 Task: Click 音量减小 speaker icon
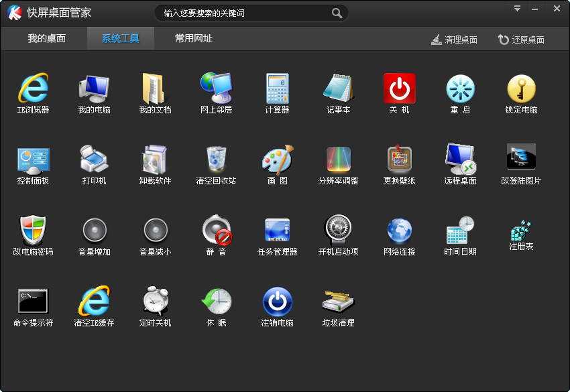pos(156,230)
